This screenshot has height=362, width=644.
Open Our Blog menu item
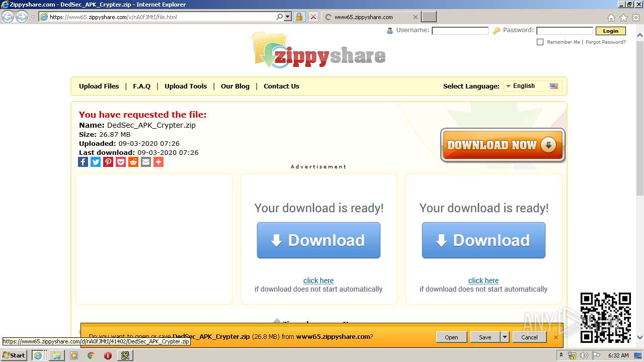[x=235, y=86]
